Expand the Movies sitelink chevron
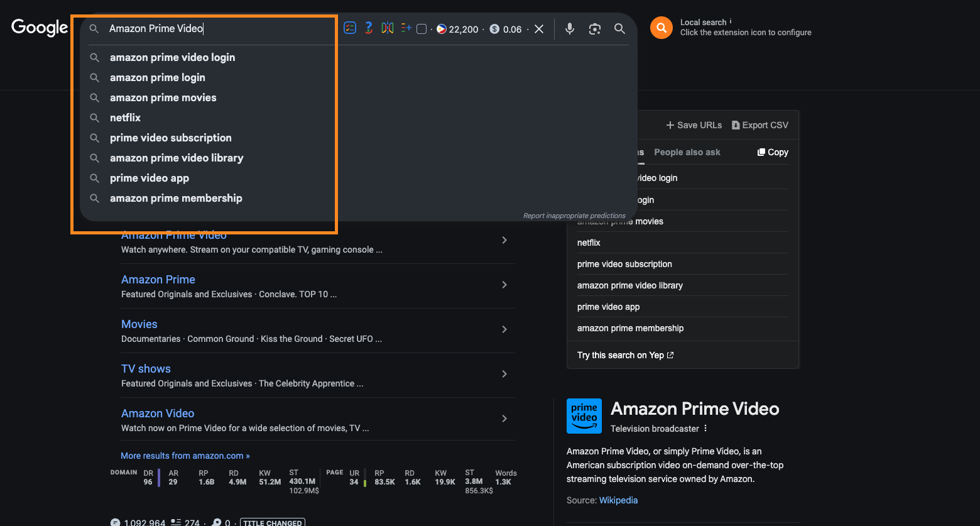 pos(504,329)
